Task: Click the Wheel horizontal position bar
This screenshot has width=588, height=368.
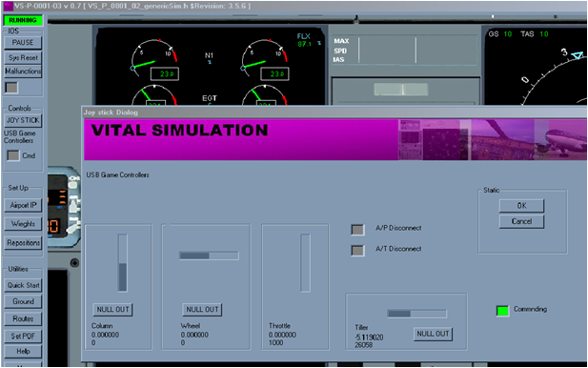Action: tap(209, 256)
